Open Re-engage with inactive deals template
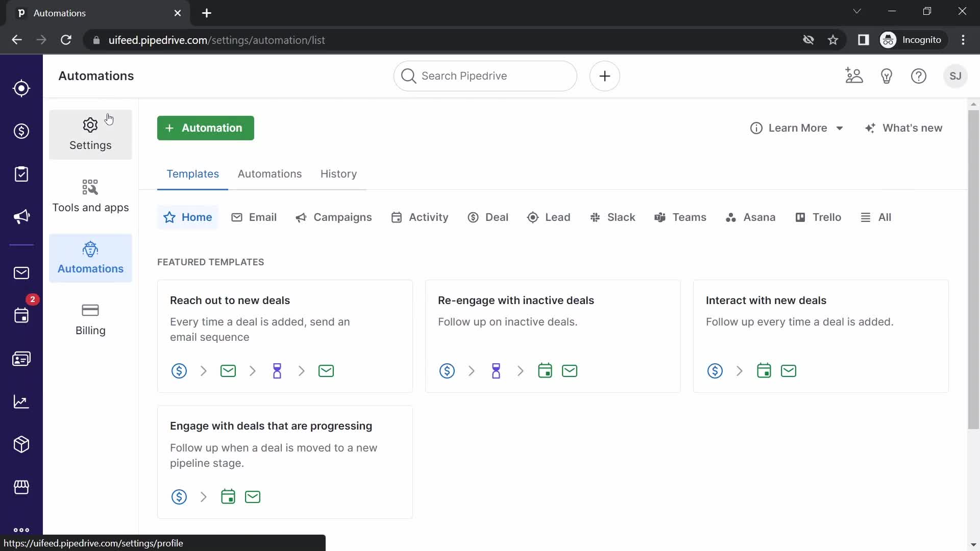This screenshot has width=980, height=551. point(553,336)
